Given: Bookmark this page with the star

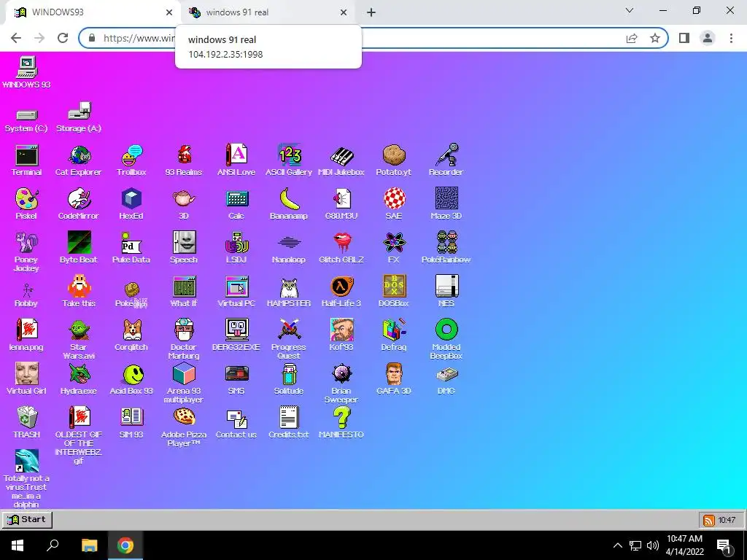Looking at the screenshot, I should pos(655,38).
